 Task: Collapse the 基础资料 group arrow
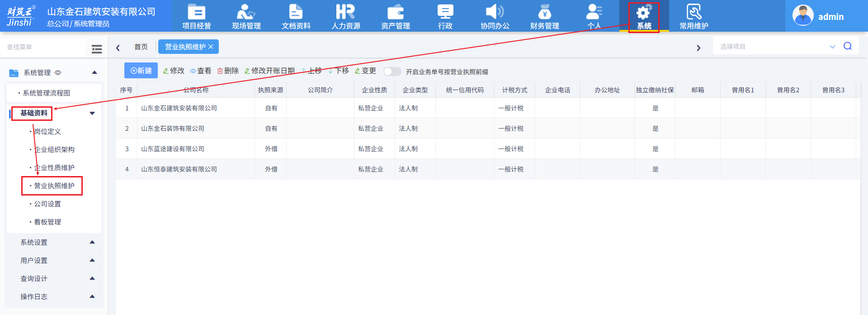pyautogui.click(x=92, y=113)
